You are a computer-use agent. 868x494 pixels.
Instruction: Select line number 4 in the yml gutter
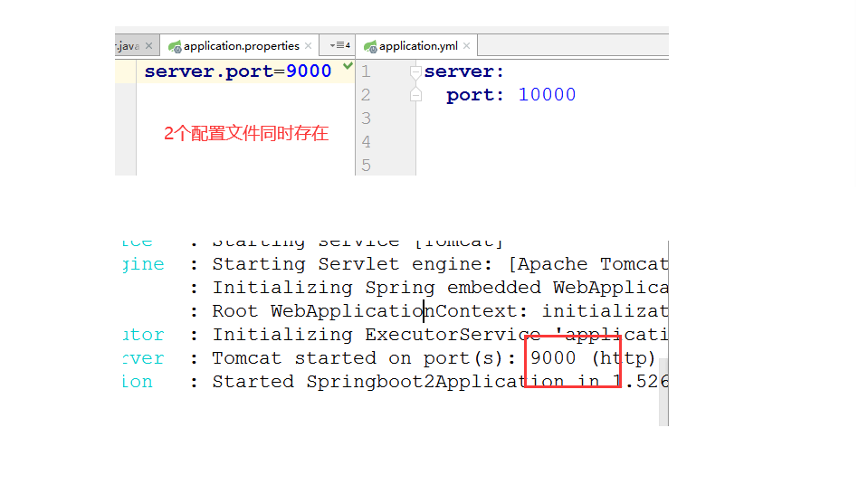click(x=366, y=142)
